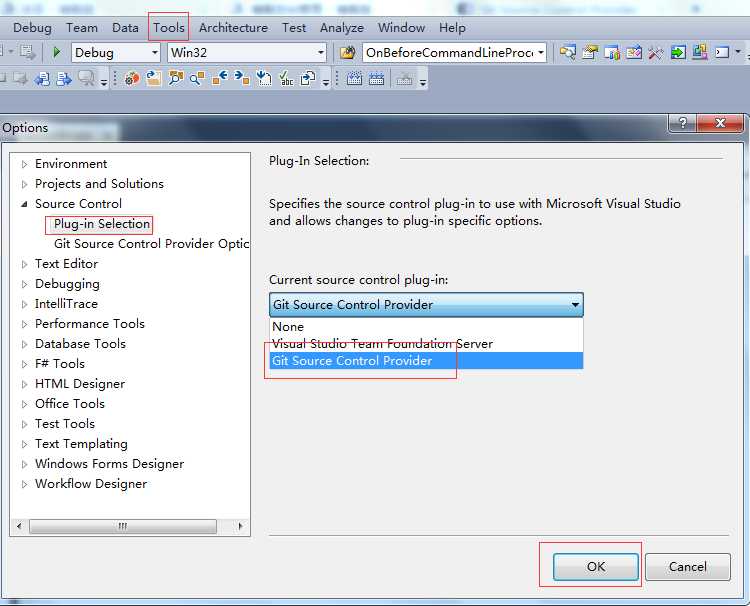The image size is (750, 606).
Task: Click the Help question mark in Options title bar
Action: coord(683,123)
